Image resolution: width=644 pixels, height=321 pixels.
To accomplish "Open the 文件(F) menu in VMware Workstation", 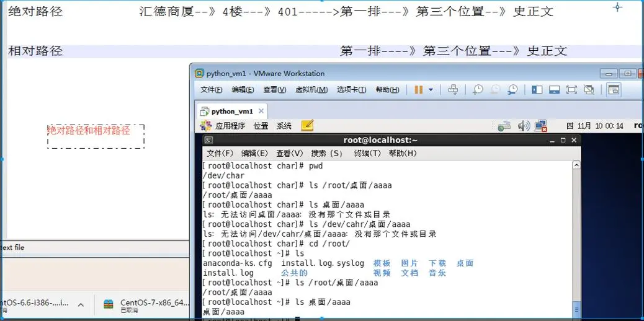I will click(x=212, y=89).
